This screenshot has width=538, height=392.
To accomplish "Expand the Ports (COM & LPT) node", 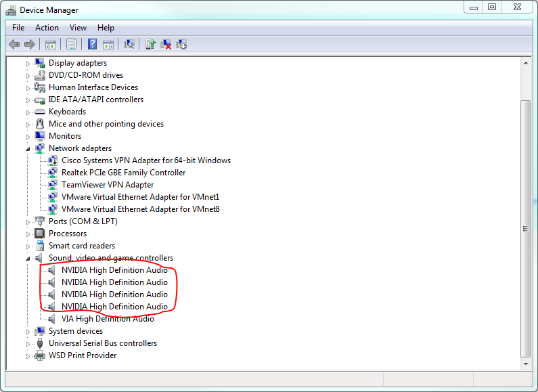I will (x=28, y=222).
